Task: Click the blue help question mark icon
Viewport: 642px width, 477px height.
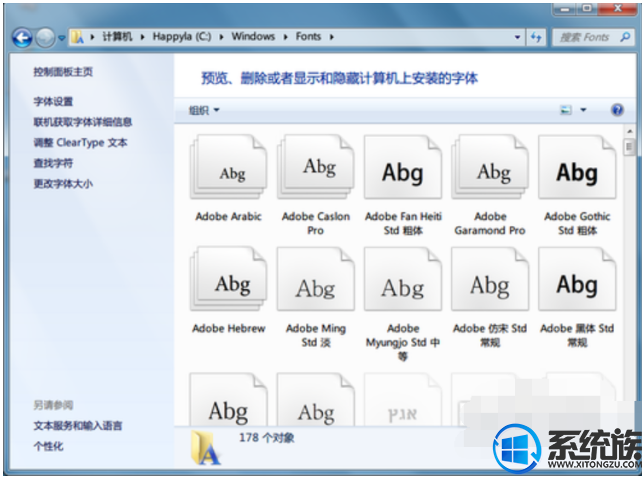Action: click(x=617, y=110)
